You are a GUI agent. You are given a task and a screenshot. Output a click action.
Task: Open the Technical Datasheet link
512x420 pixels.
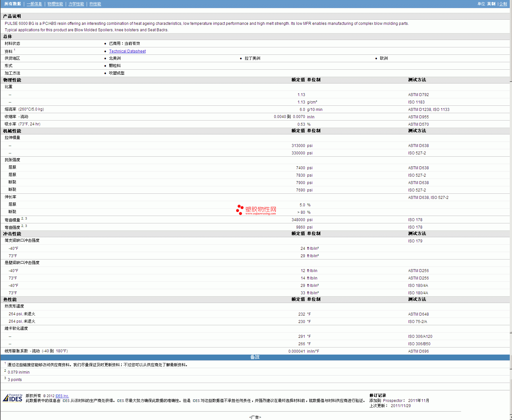click(127, 51)
